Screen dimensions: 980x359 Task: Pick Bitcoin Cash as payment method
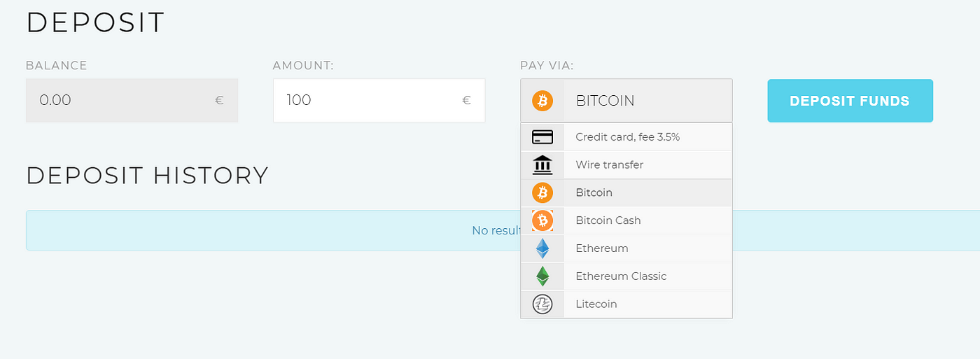point(626,220)
